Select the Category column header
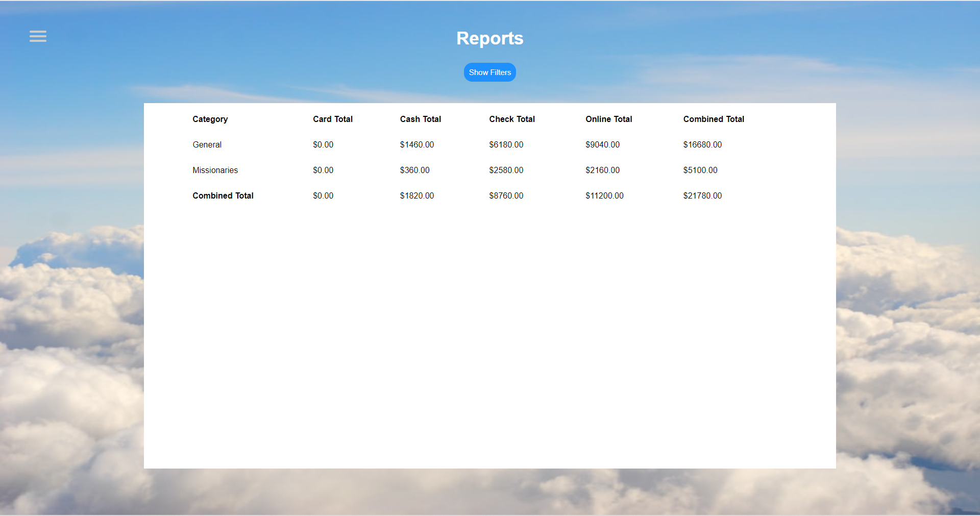This screenshot has height=516, width=980. point(210,119)
